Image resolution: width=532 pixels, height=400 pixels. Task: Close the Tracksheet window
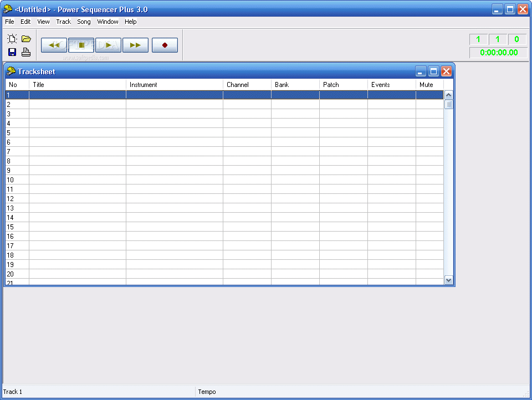pyautogui.click(x=446, y=71)
